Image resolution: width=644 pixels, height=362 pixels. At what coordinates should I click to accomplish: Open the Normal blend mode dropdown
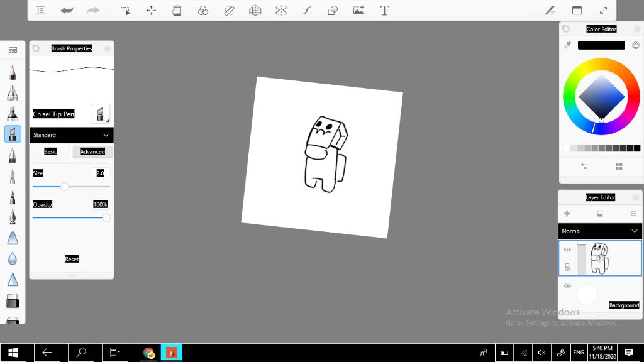[x=599, y=231]
